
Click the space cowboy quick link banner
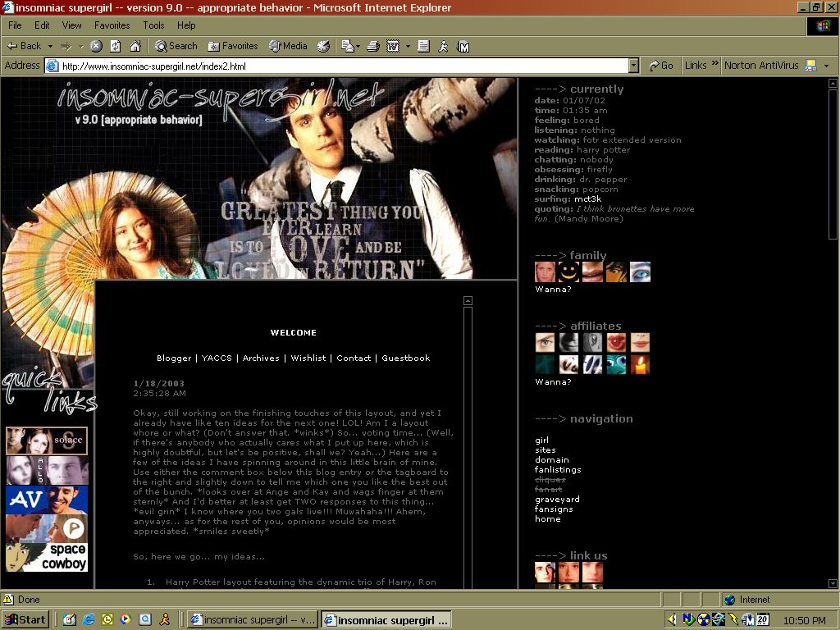(47, 557)
